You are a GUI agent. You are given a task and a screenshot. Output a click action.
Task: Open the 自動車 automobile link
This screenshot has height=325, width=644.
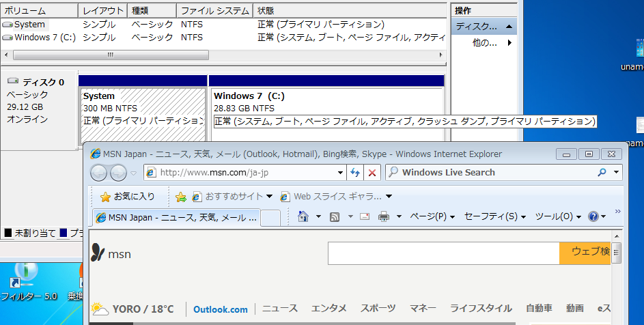coord(539,309)
